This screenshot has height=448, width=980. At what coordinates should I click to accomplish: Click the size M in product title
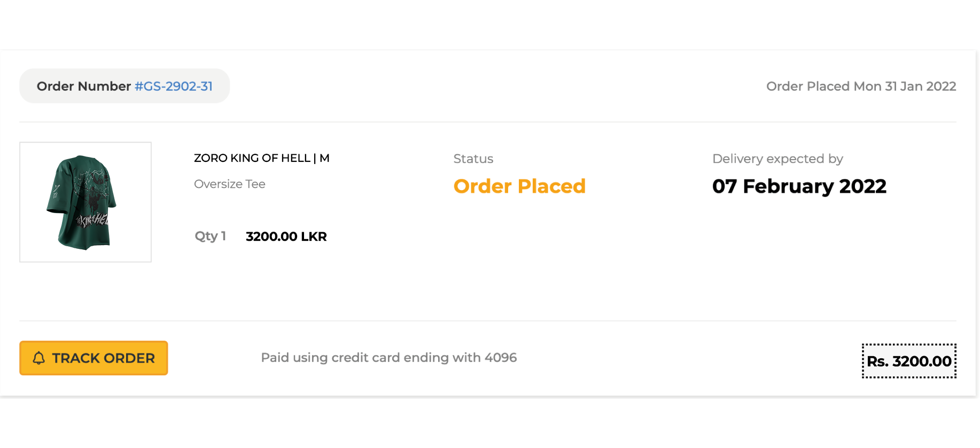tap(324, 158)
